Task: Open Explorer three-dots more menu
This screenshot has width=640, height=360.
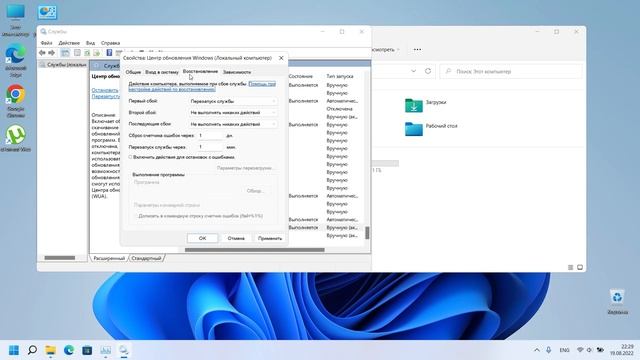Action: click(x=417, y=49)
